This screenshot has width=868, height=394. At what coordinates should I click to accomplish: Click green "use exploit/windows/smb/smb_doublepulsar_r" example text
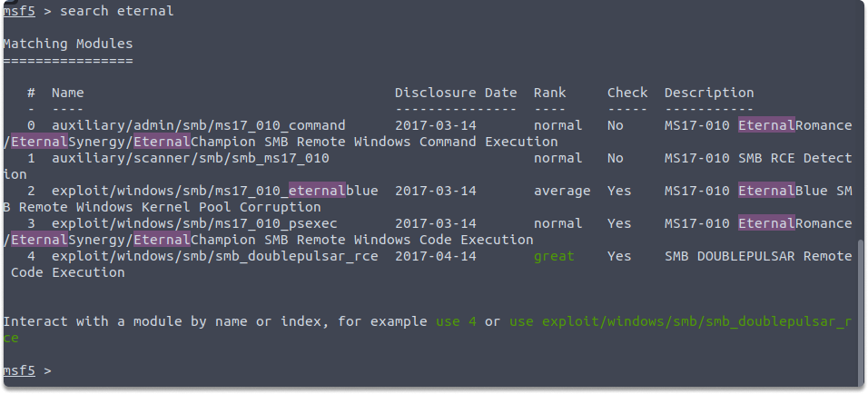pyautogui.click(x=680, y=321)
